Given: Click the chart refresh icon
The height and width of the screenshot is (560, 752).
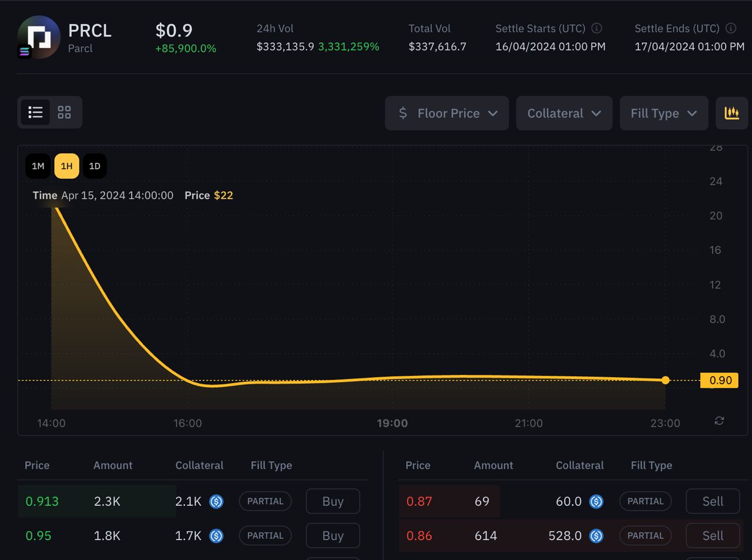Looking at the screenshot, I should tap(719, 421).
